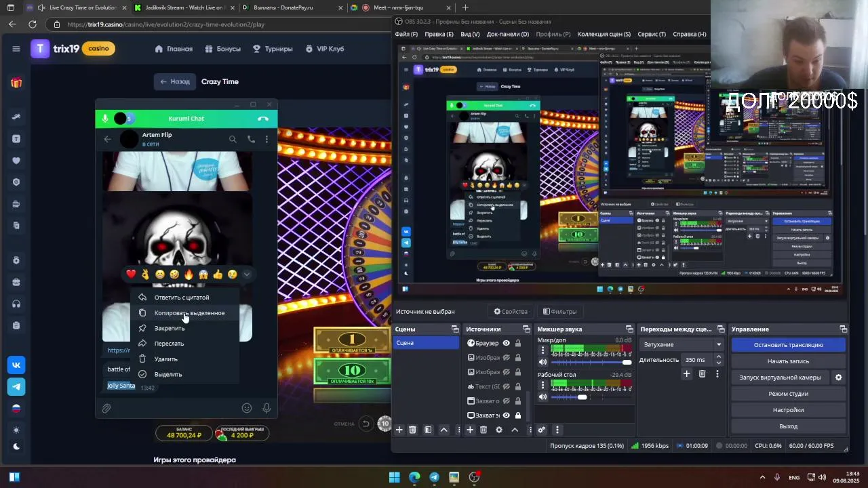
Task: Open Микр/доп channel three-dot options
Action: 542,350
